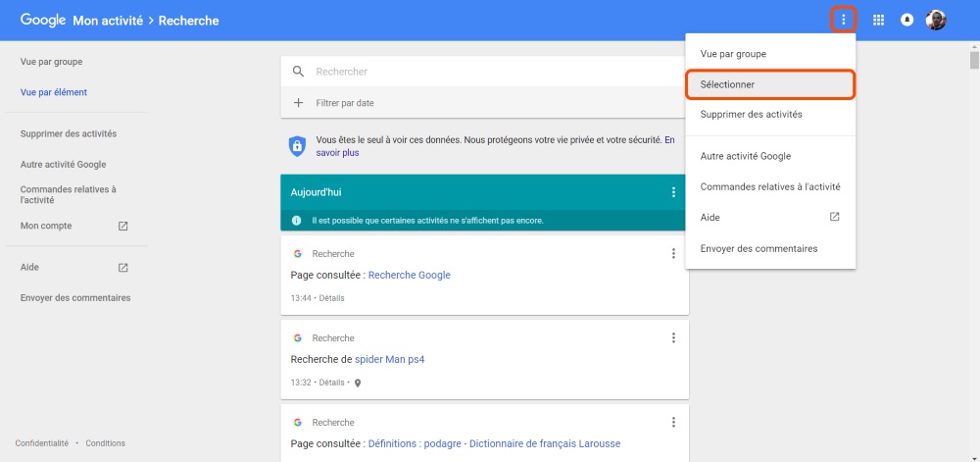Open the account profile avatar
This screenshot has height=462, width=980.
point(936,20)
